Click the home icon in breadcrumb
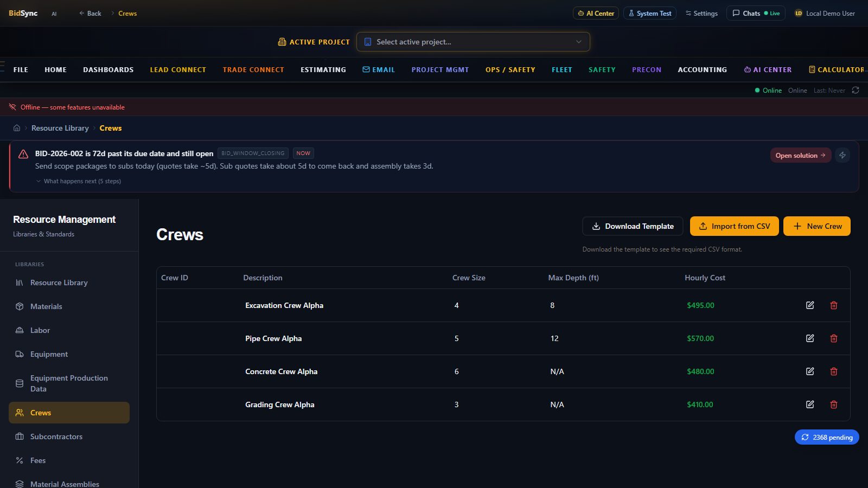Screen dimensions: 868x488 (x=17, y=128)
